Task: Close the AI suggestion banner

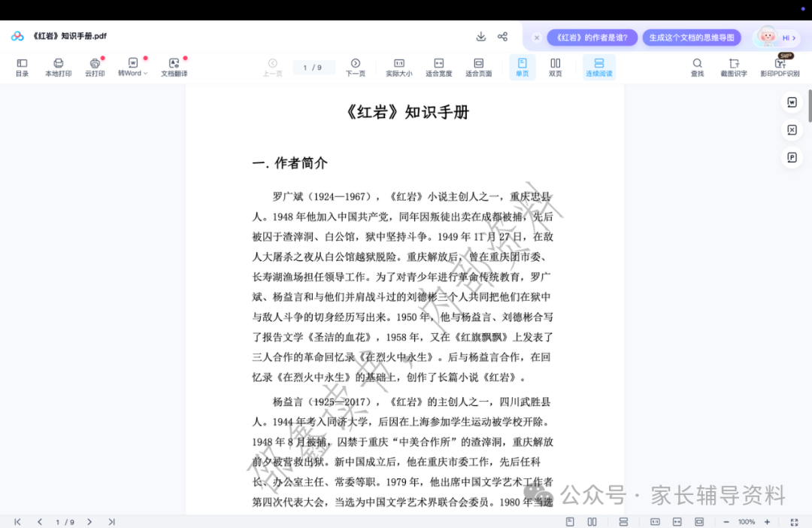Action: pyautogui.click(x=537, y=38)
